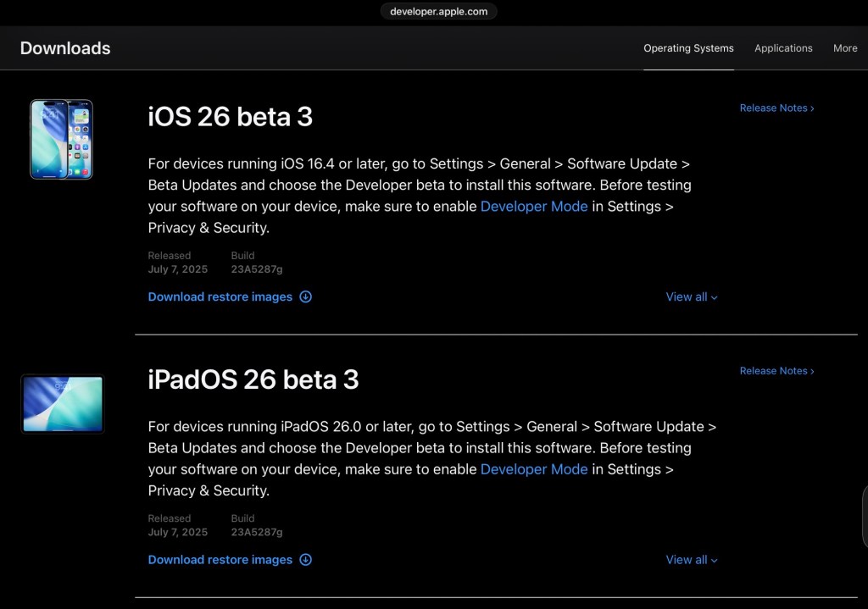
Task: Select the iPadOS 26 beta 3 heading
Action: (x=253, y=379)
